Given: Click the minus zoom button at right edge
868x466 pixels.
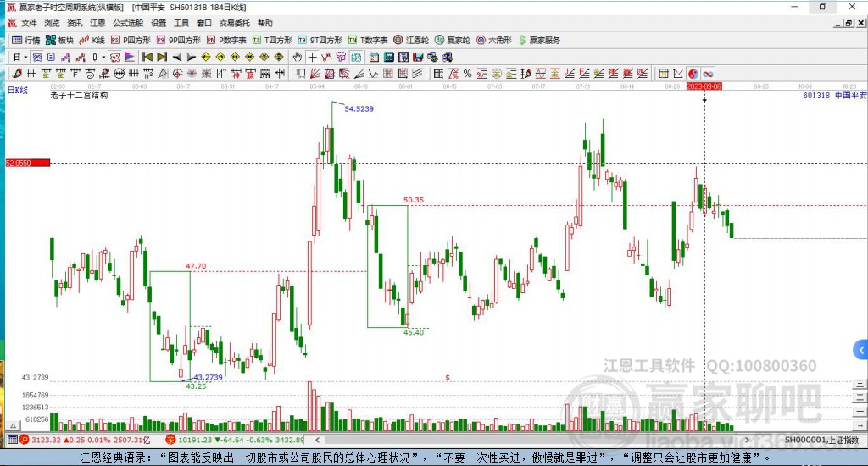Looking at the screenshot, I should point(860,412).
